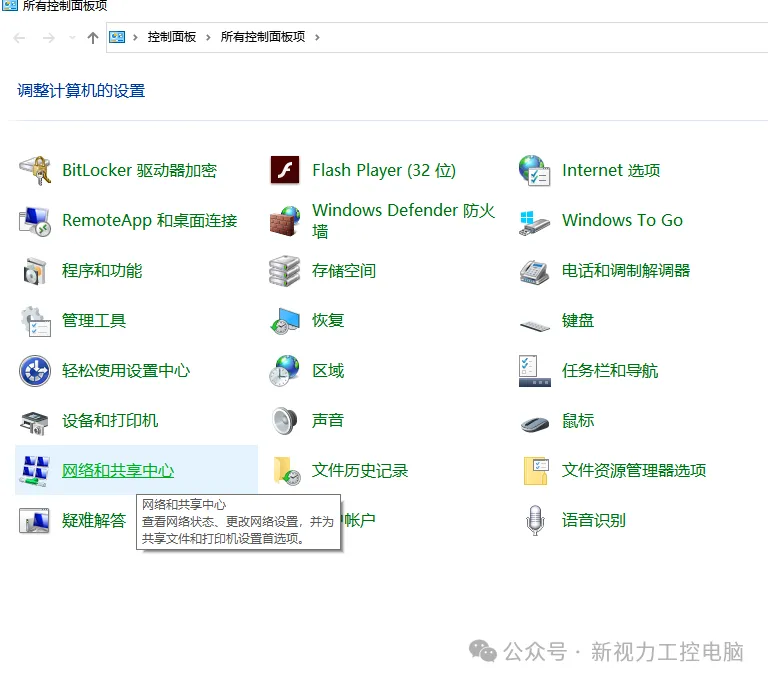768x682 pixels.
Task: Click the 恢复 recovery icon
Action: pyautogui.click(x=285, y=321)
